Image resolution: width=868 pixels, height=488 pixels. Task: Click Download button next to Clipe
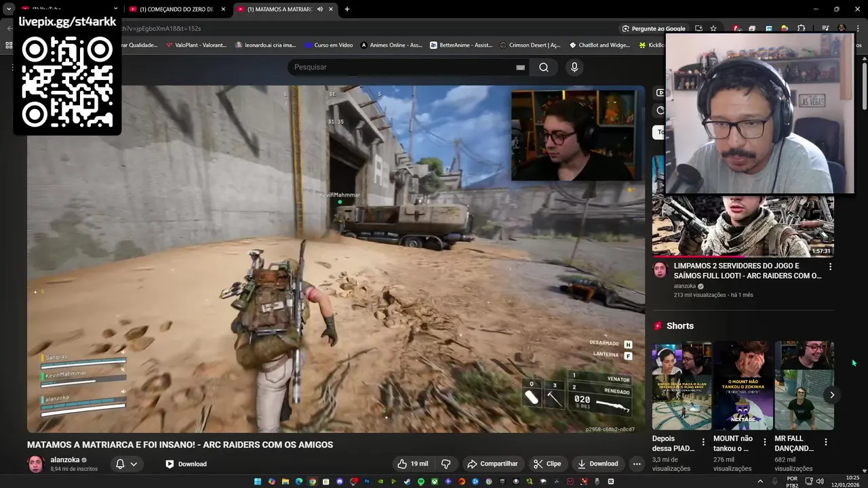pos(597,464)
